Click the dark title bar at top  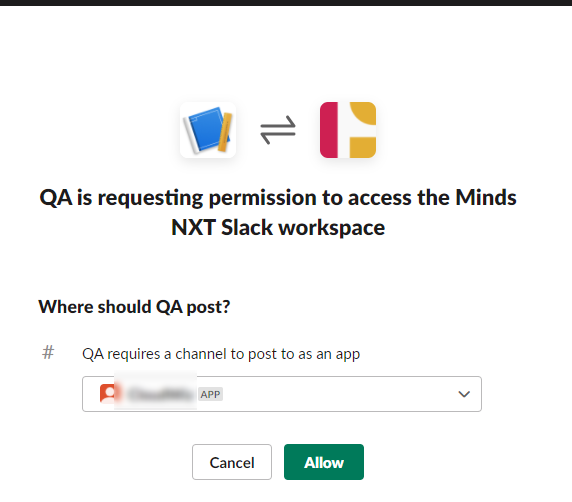pyautogui.click(x=286, y=3)
